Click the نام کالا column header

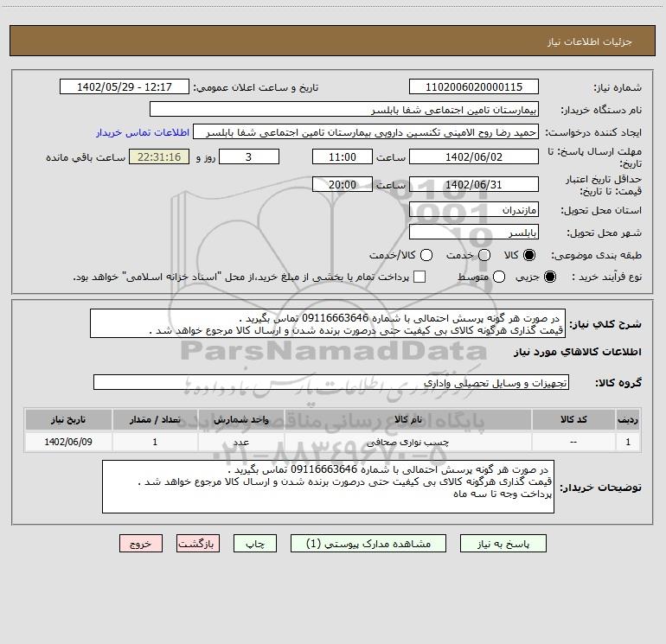coord(407,419)
